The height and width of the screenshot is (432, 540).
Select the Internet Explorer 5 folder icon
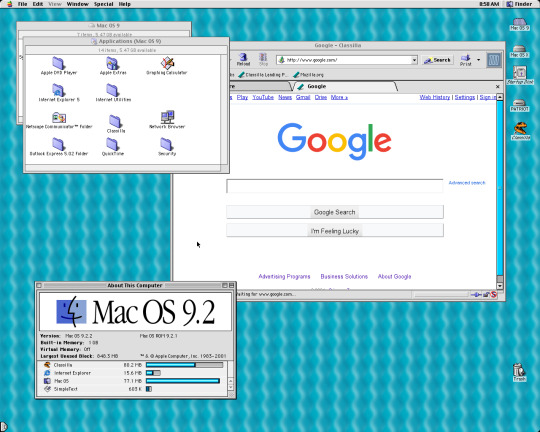(58, 90)
